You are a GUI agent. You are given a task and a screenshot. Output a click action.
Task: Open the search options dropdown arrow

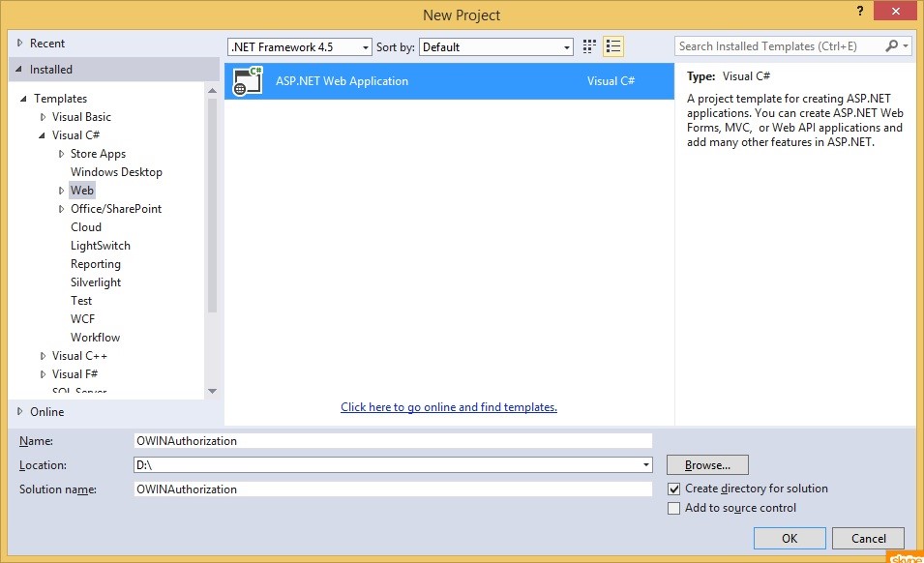906,45
